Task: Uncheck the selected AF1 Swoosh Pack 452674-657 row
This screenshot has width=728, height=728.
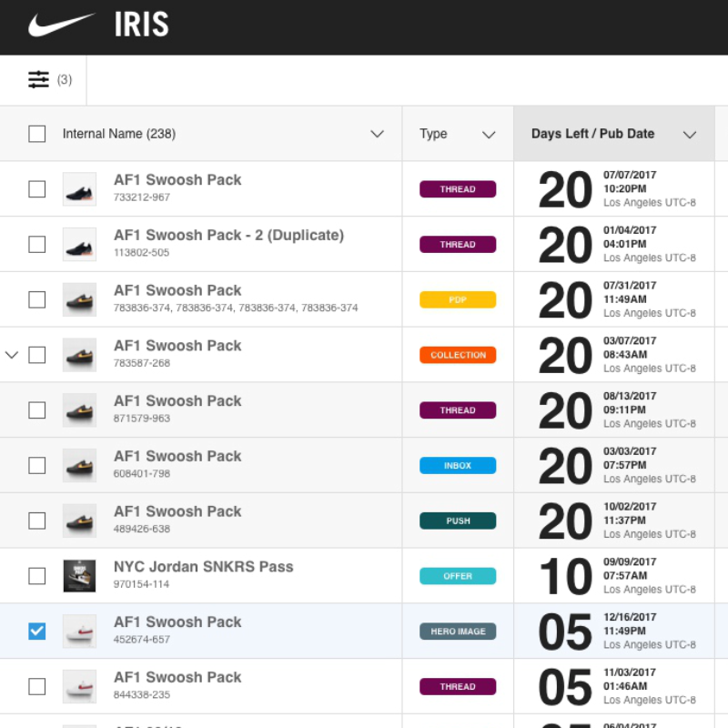Action: coord(37,631)
